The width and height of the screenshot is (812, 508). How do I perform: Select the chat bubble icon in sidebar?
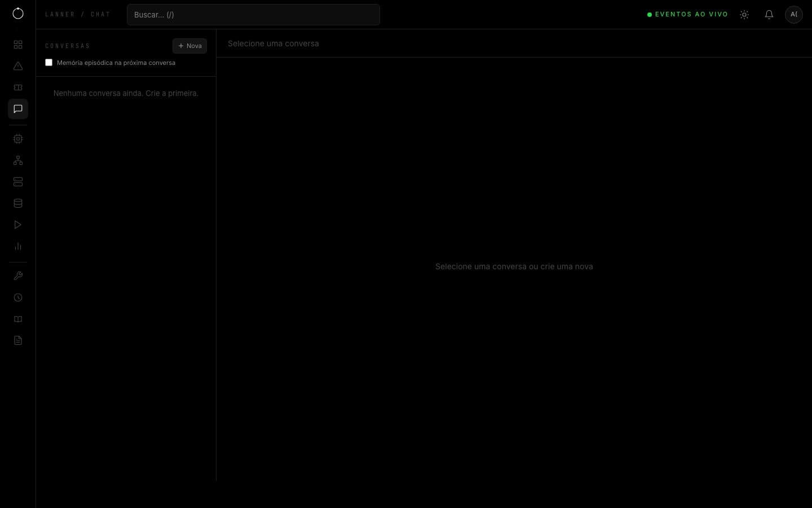[x=18, y=109]
